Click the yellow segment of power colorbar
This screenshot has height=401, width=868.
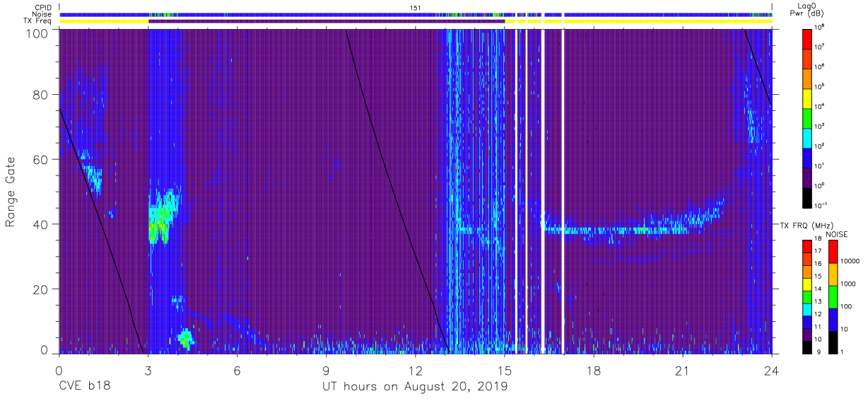tap(807, 98)
